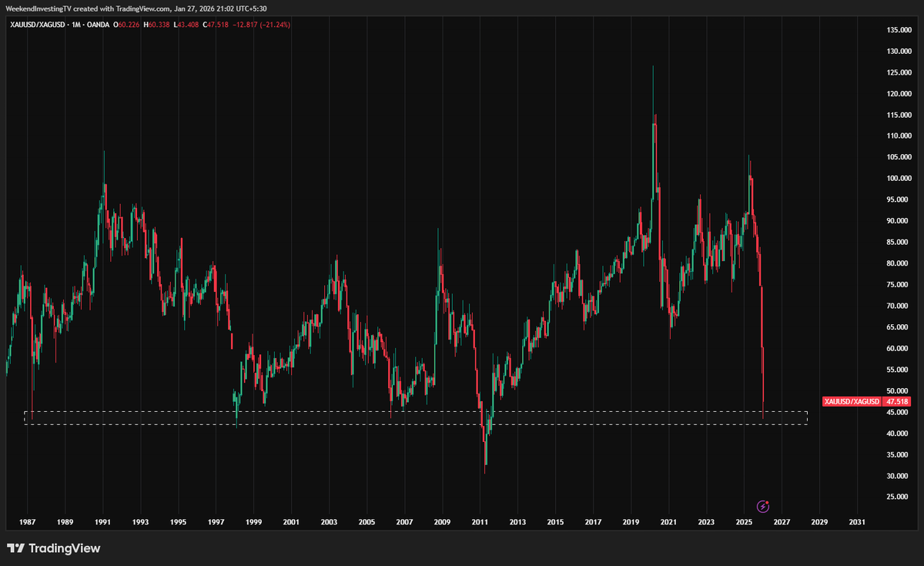Click the 35.000 price axis label
This screenshot has height=566, width=924.
(899, 454)
